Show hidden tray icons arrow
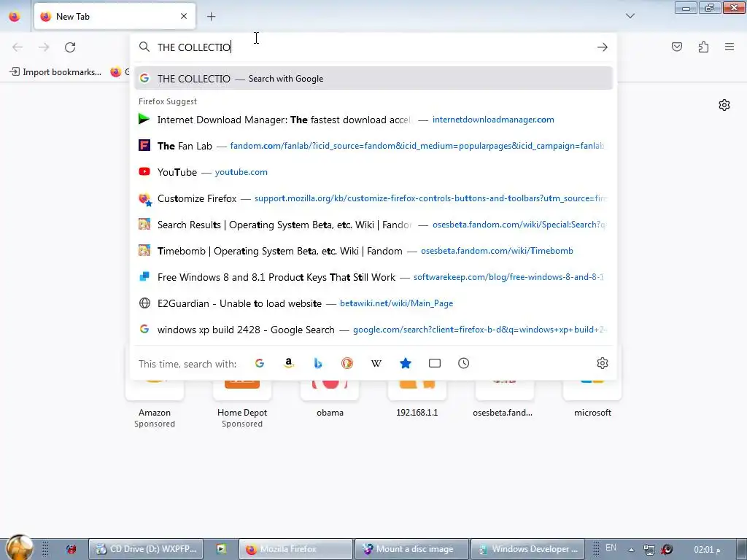This screenshot has height=560, width=747. (631, 550)
